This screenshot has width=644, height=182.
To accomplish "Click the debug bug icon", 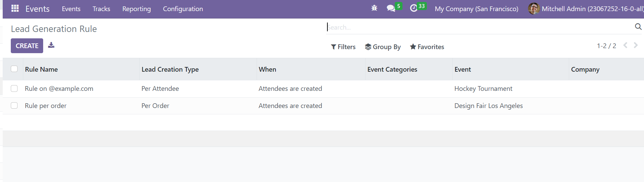I will (374, 8).
